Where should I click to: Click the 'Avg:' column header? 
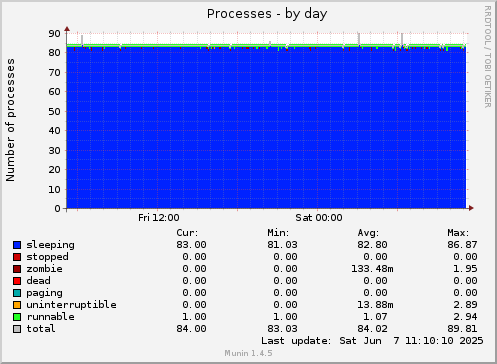(x=368, y=233)
